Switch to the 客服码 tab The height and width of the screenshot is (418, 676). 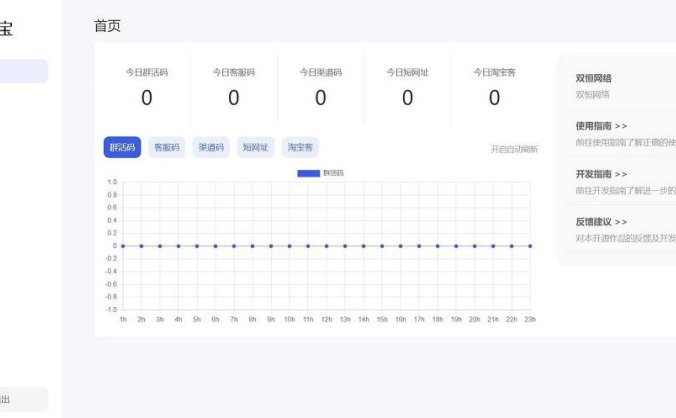[x=166, y=147]
